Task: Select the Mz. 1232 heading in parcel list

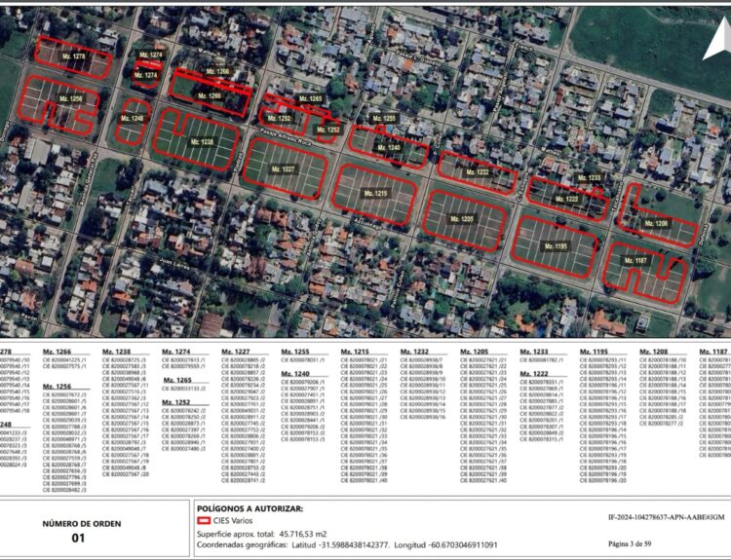Action: [x=414, y=352]
